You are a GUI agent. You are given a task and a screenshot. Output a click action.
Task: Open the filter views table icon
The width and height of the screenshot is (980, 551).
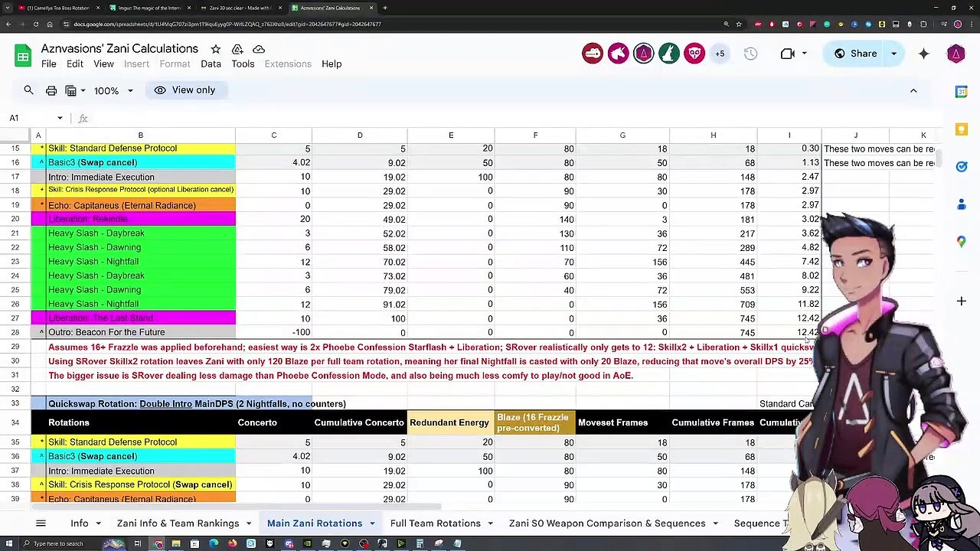[x=70, y=90]
